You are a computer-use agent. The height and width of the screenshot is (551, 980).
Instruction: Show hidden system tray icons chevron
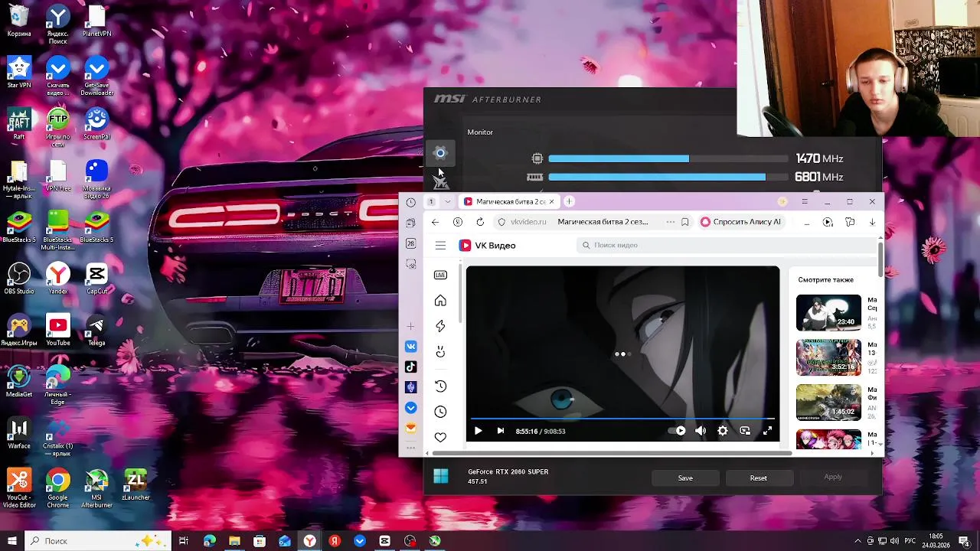(857, 541)
